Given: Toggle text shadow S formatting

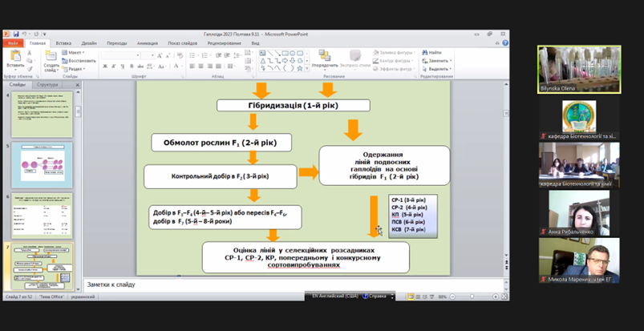Looking at the screenshot, I should point(132,66).
